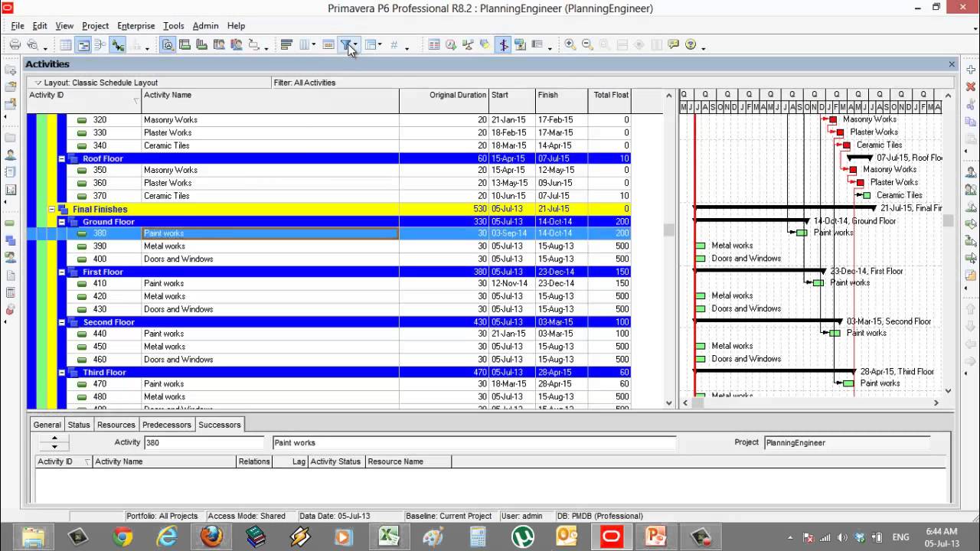This screenshot has width=980, height=551.
Task: Toggle the Gantt Chart view icon
Action: (x=83, y=45)
